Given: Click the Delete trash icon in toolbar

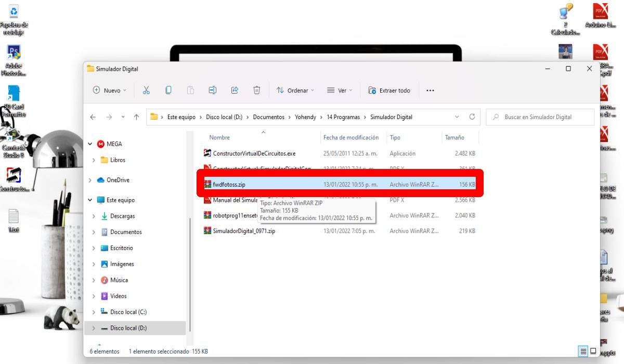Looking at the screenshot, I should tap(256, 90).
